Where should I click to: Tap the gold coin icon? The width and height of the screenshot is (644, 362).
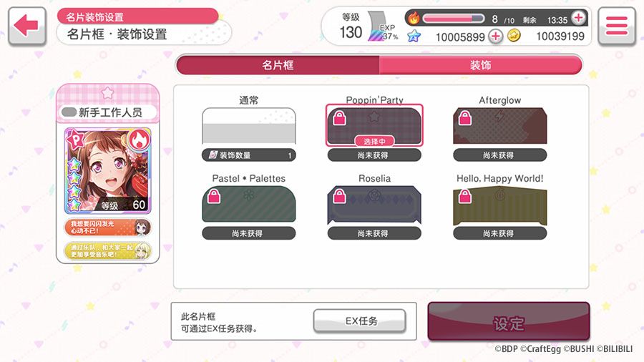[x=513, y=36]
